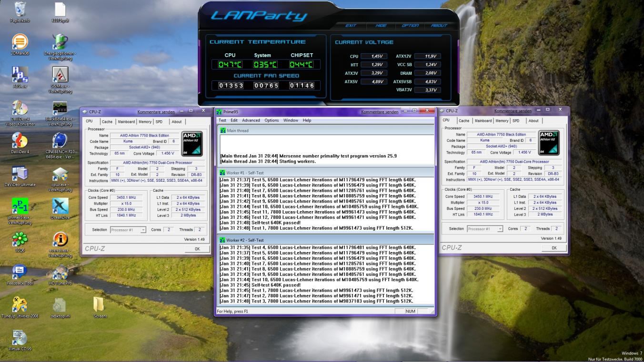Viewport: 644px width, 362px height.
Task: Click NUM indicator in Prime95 status bar
Action: 410,311
